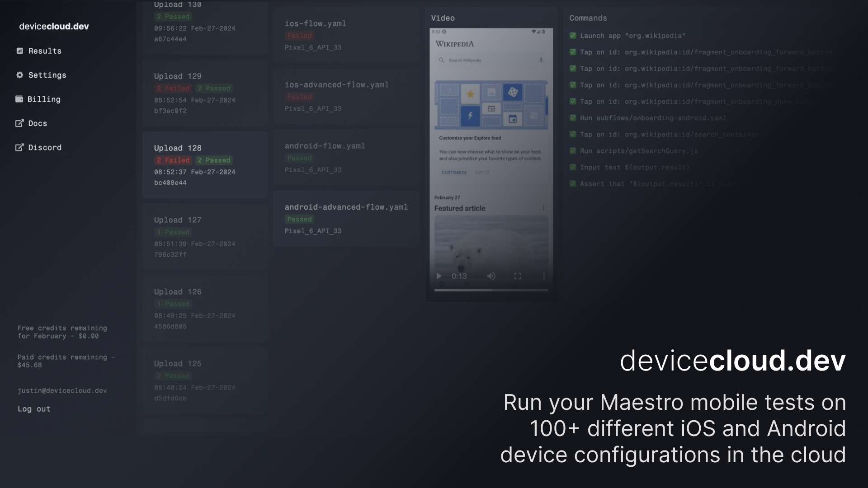The width and height of the screenshot is (868, 488).
Task: Toggle checkbox for Run scripts/getSearchQuery.js command
Action: coord(573,150)
